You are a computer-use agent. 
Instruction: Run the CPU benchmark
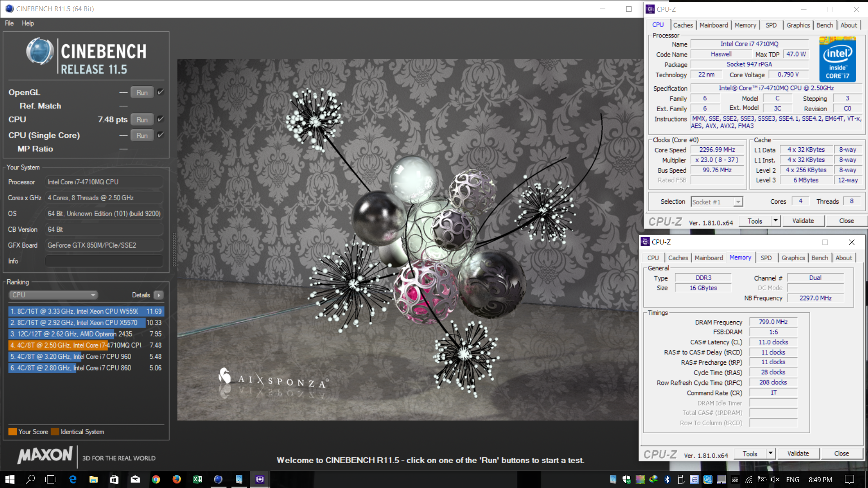point(142,119)
